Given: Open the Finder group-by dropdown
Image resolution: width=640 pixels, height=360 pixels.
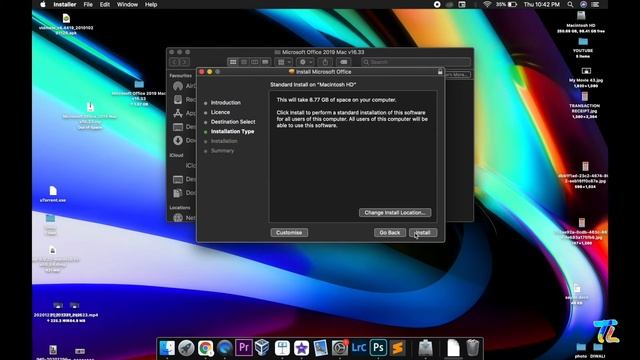Looking at the screenshot, I should click(284, 62).
